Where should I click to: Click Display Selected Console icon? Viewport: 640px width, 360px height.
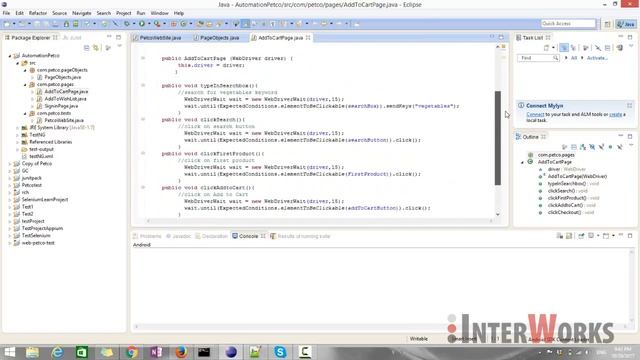pos(591,236)
